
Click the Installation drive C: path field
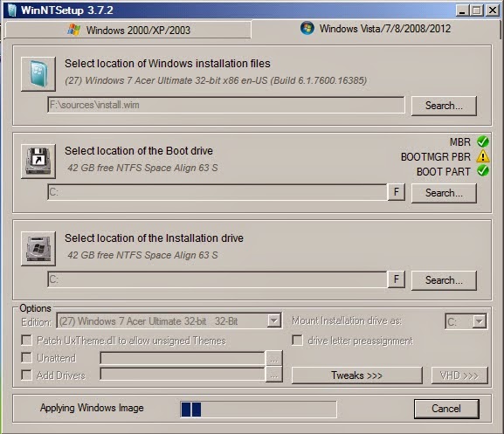[x=217, y=279]
